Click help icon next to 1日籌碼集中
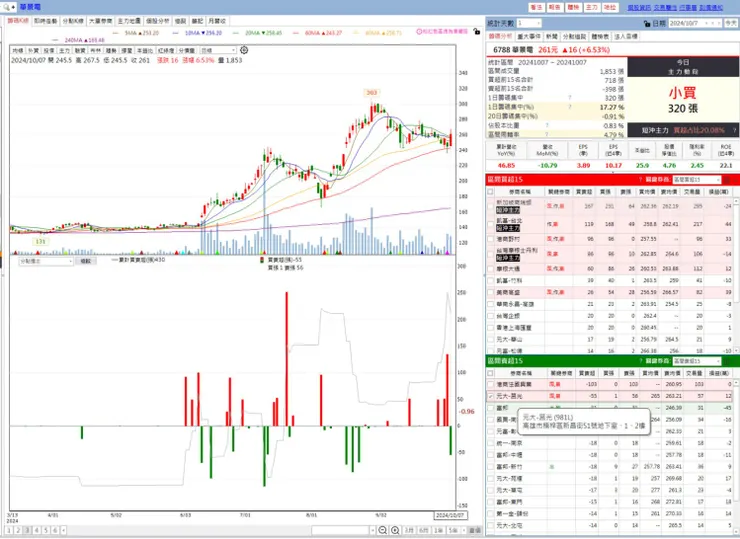 [570, 98]
